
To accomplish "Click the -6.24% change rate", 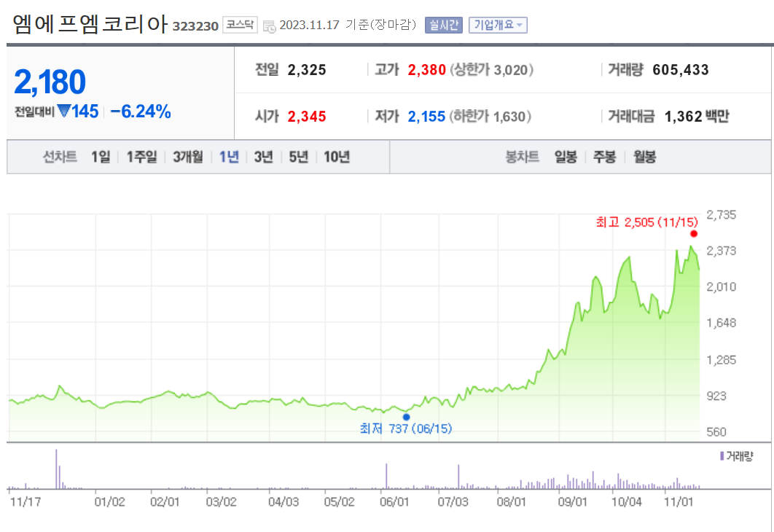I will pos(141,112).
